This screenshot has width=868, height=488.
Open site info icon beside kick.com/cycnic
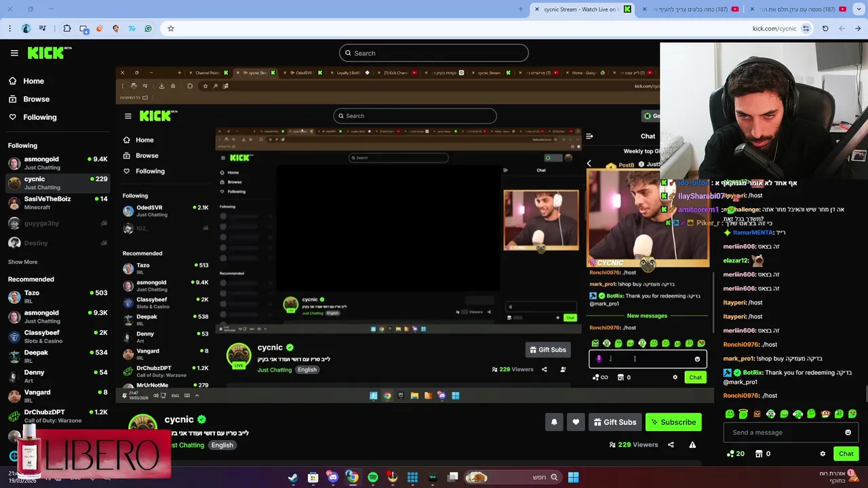[x=806, y=28]
